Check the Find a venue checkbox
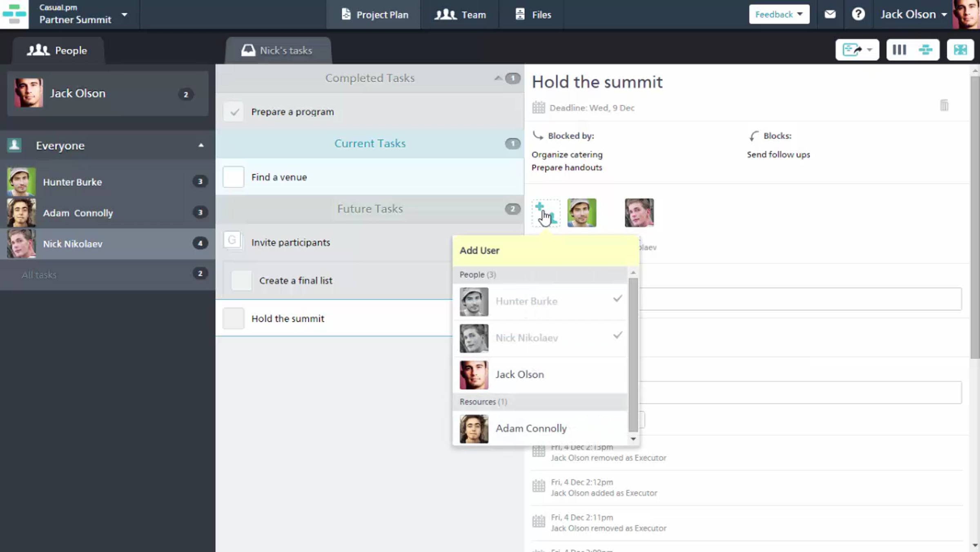 point(234,177)
